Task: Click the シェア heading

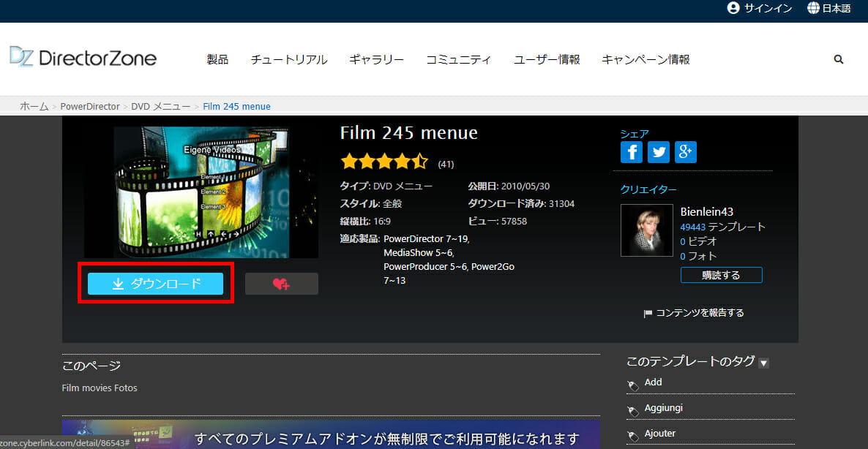Action: [x=635, y=133]
